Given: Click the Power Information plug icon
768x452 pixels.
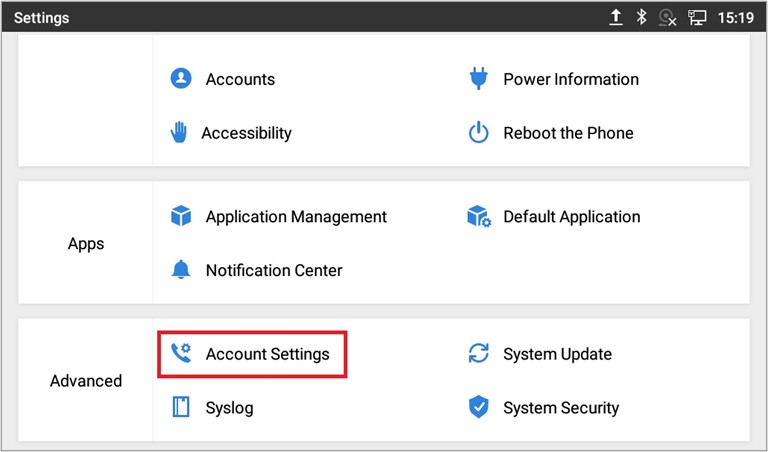Looking at the screenshot, I should [478, 79].
